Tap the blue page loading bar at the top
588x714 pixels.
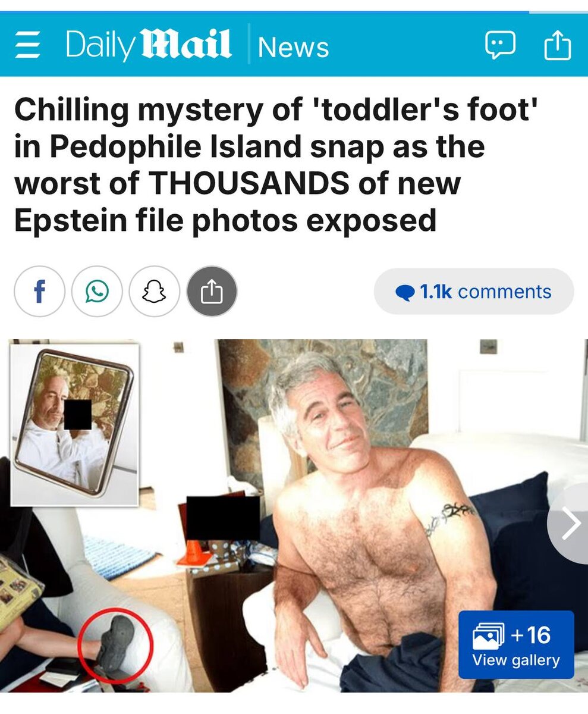coord(265,12)
